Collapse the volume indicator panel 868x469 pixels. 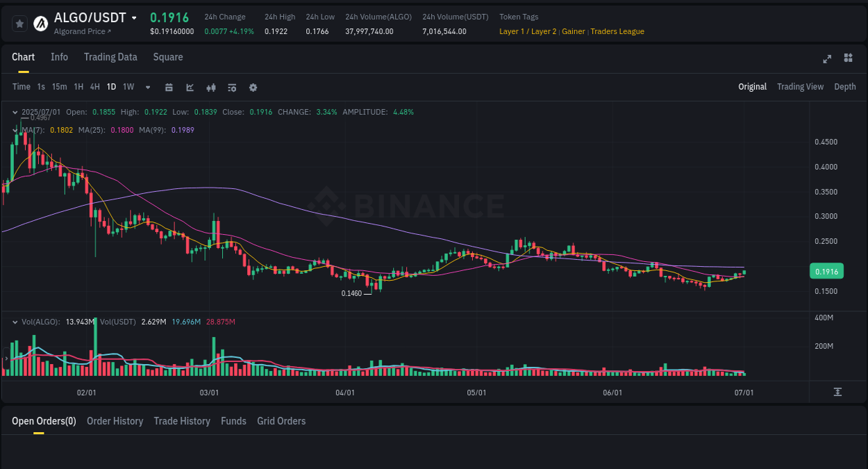(15, 321)
